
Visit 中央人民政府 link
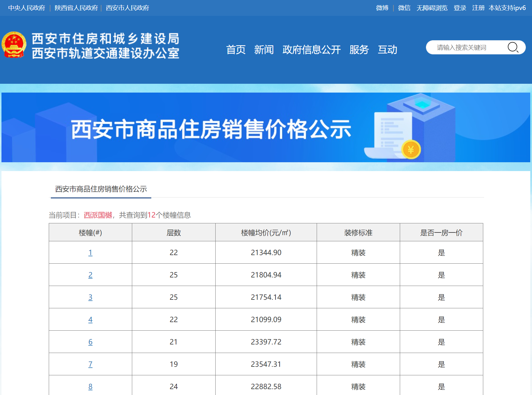tap(27, 8)
